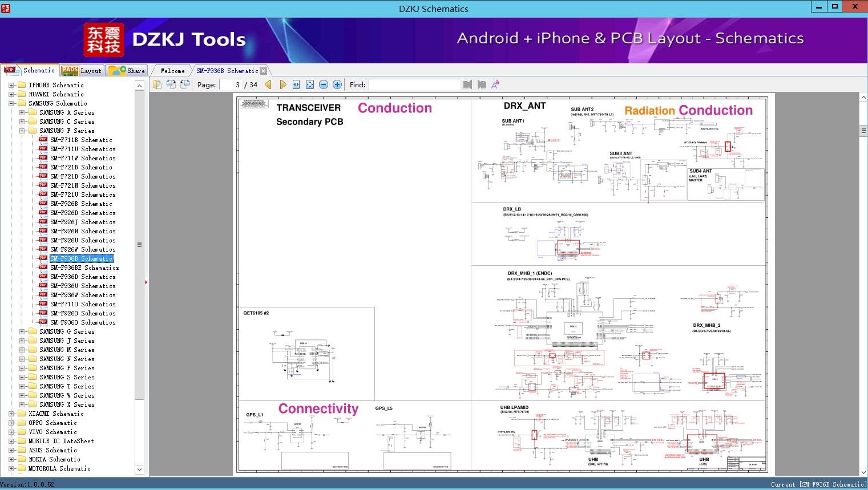Image resolution: width=868 pixels, height=490 pixels.
Task: Zoom in with the plus icon
Action: tap(337, 84)
